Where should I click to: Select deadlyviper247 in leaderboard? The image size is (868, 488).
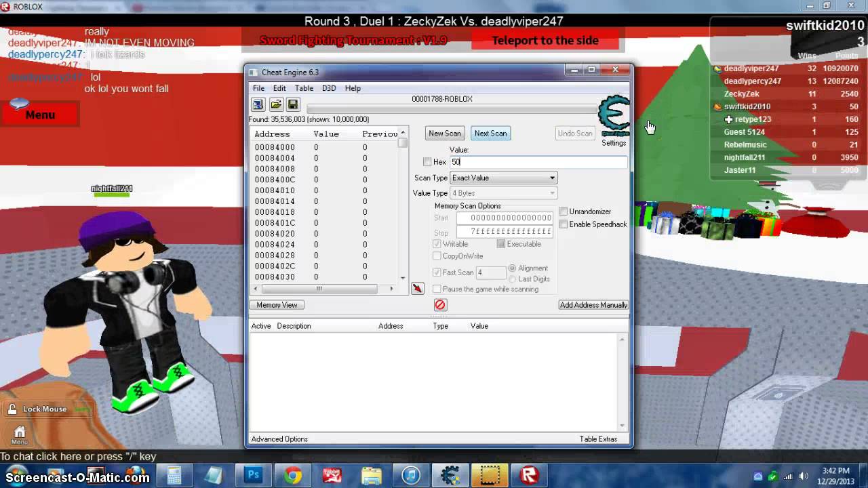[x=751, y=68]
